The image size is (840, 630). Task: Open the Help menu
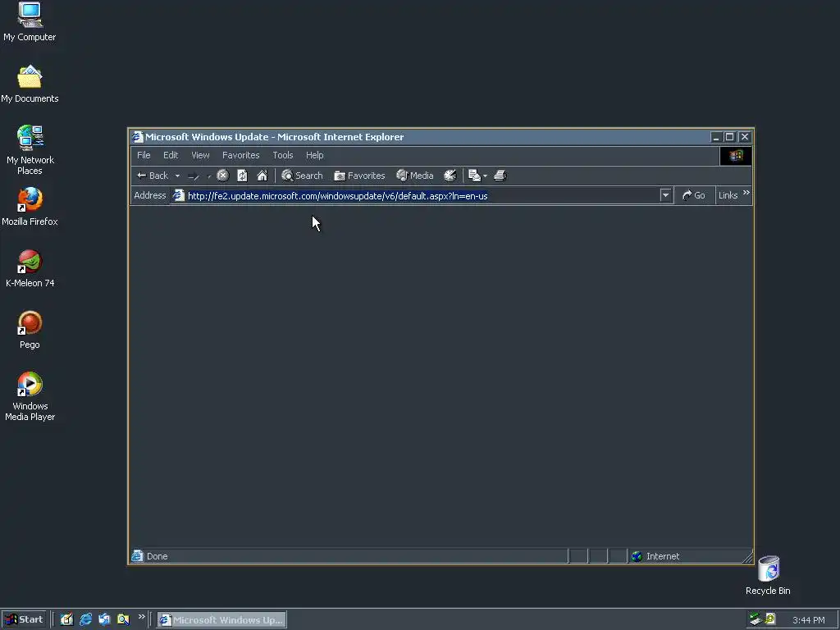click(x=315, y=155)
